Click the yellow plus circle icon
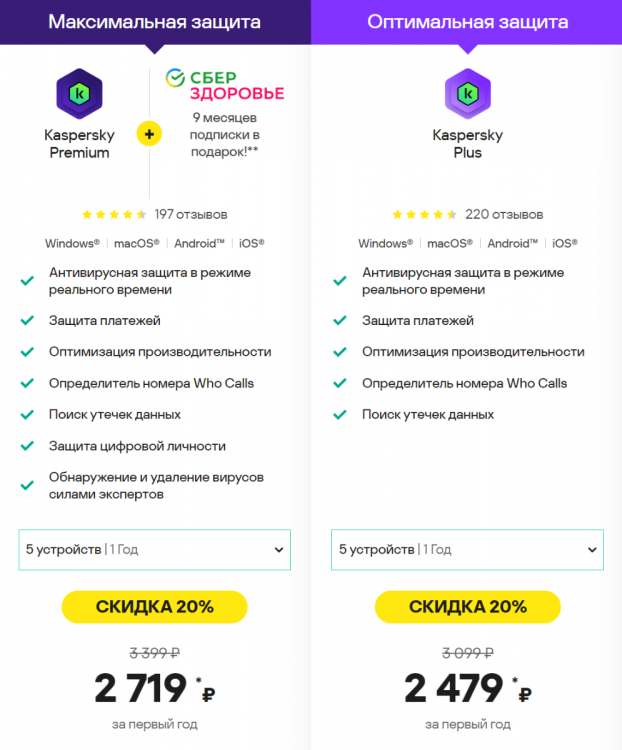The image size is (622, 750). (x=149, y=134)
